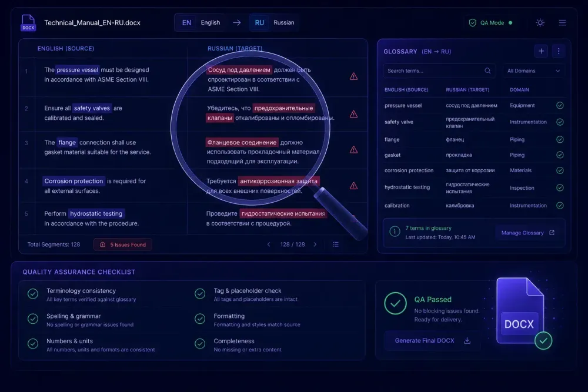
Task: Open the hamburger menu in header
Action: click(562, 23)
